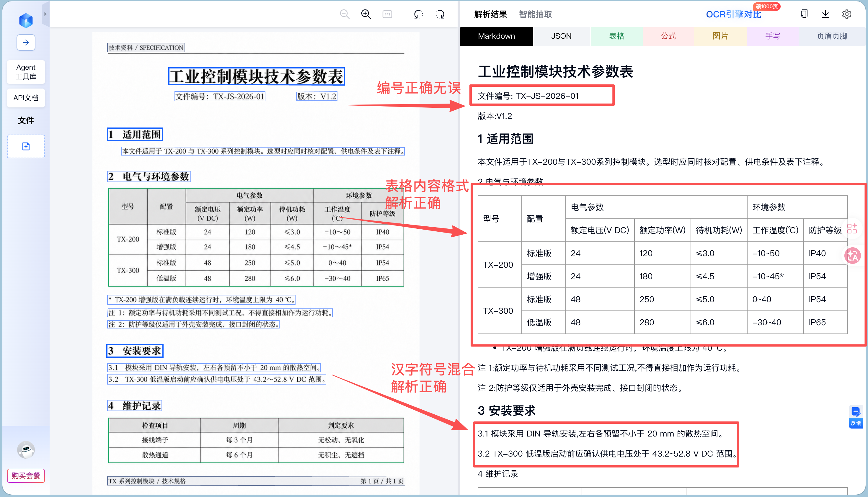
Task: Open settings gear icon
Action: click(x=846, y=14)
